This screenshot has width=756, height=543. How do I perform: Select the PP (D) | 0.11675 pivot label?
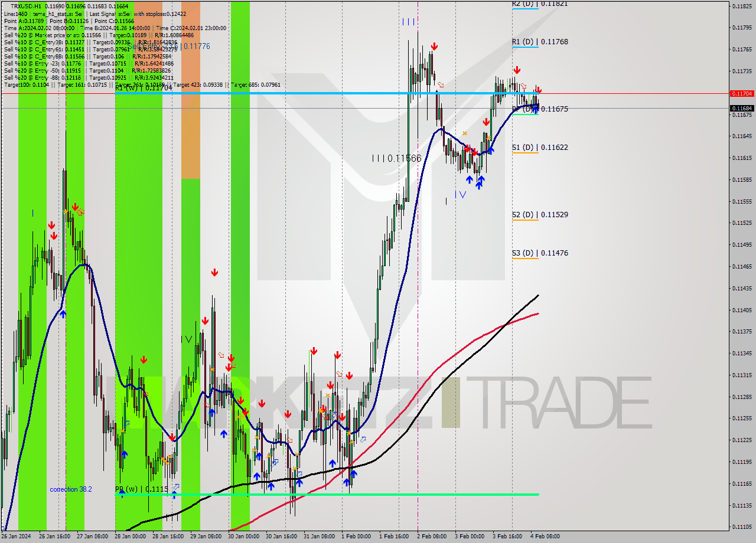click(x=540, y=109)
